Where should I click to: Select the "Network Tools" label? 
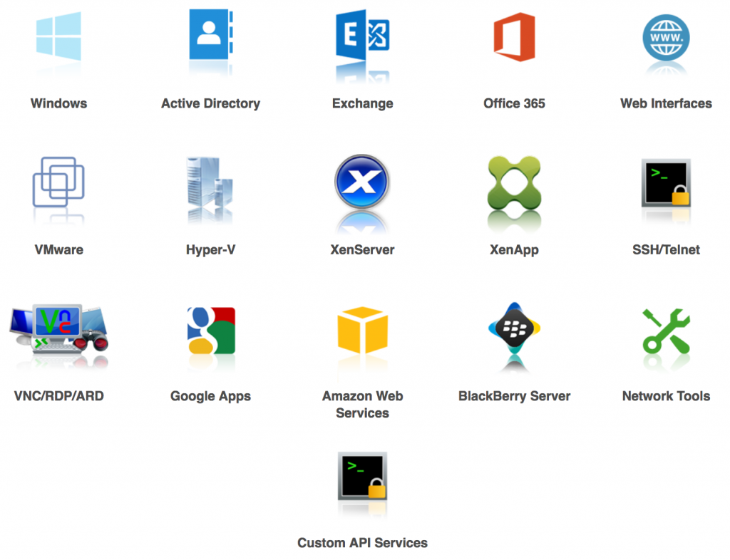click(667, 396)
